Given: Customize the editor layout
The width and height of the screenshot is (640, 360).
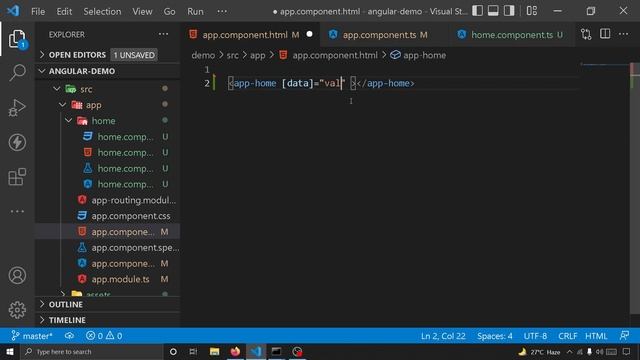Looking at the screenshot, I should click(x=531, y=11).
